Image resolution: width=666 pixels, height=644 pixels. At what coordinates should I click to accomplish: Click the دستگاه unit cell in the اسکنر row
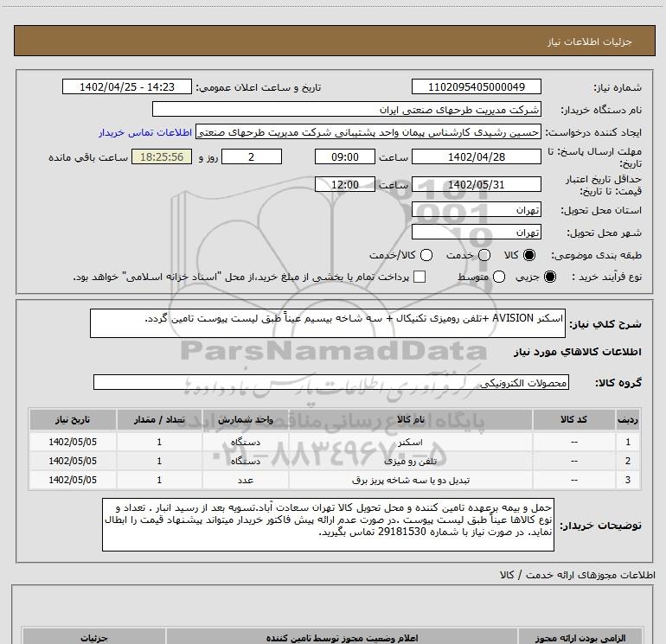[x=246, y=442]
